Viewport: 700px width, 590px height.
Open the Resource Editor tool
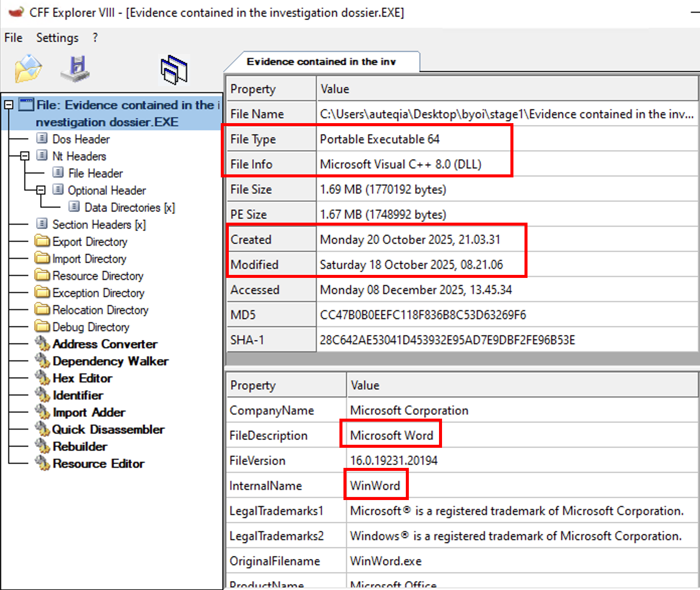[x=98, y=464]
